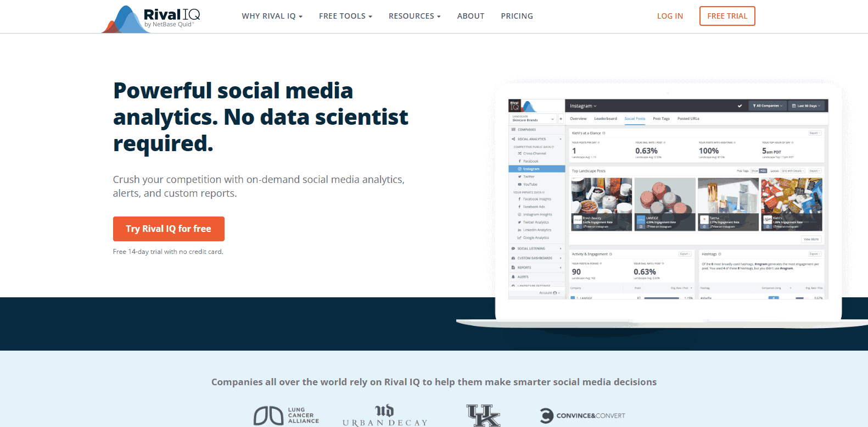Image resolution: width=868 pixels, height=427 pixels.
Task: Click the Convince & Convert logo
Action: 583,415
